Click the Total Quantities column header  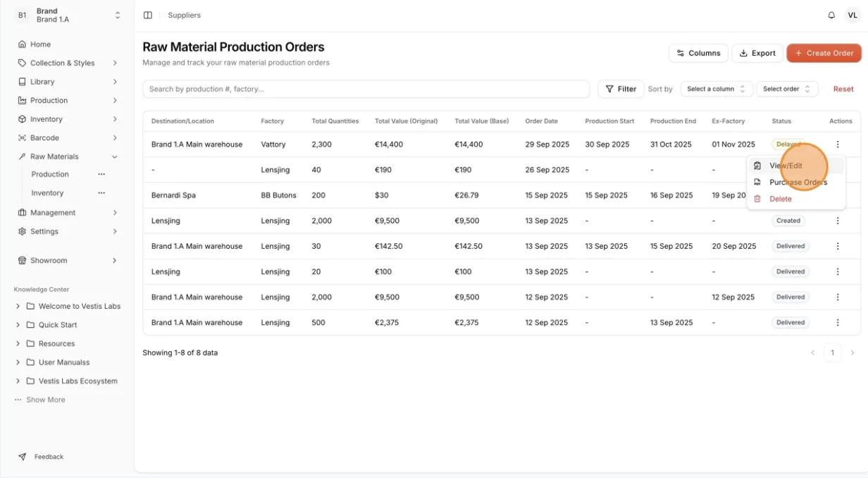tap(335, 121)
